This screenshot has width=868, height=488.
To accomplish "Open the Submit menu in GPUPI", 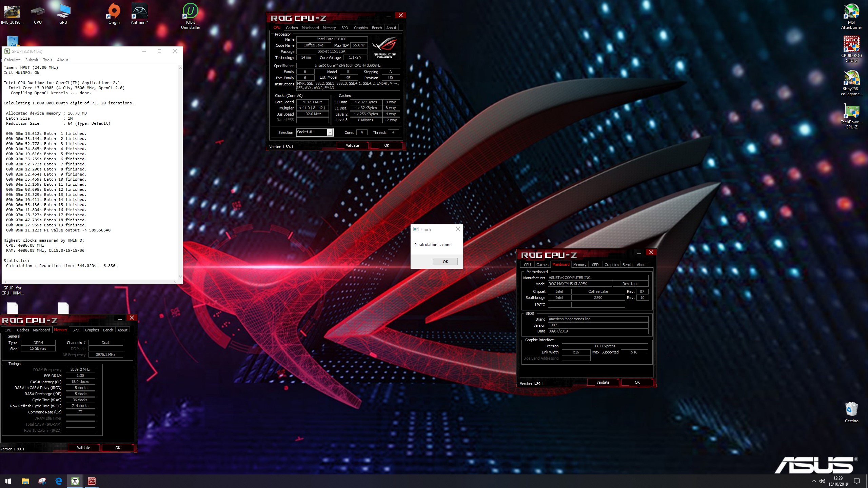I will 32,60.
